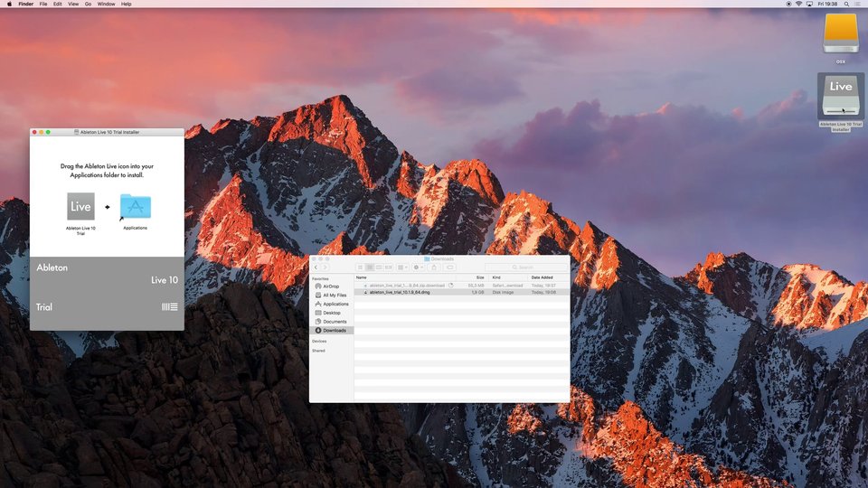The height and width of the screenshot is (488, 868).
Task: Open the View menu
Action: pos(73,4)
